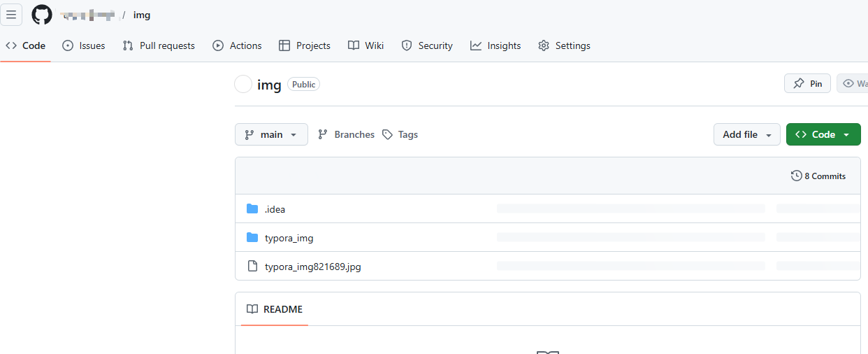Open the main branch selector dropdown
Viewport: 868px width, 354px height.
[x=271, y=134]
